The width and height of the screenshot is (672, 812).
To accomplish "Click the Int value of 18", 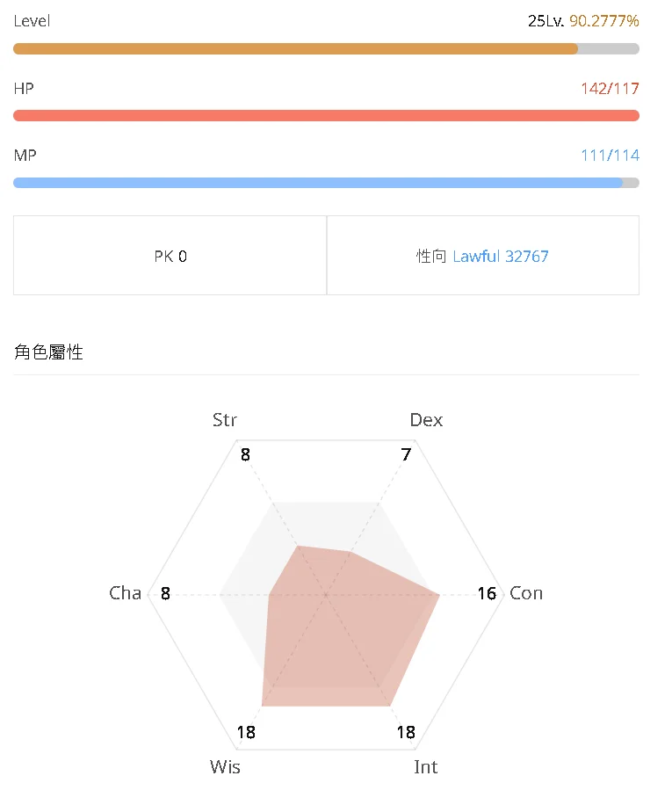I will 405,732.
